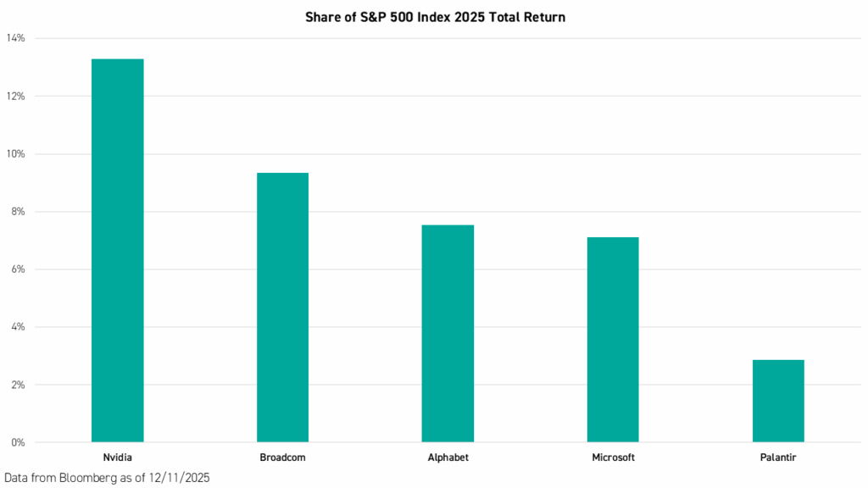Click the Broadcom x-axis label
868x488 pixels.
[x=282, y=457]
